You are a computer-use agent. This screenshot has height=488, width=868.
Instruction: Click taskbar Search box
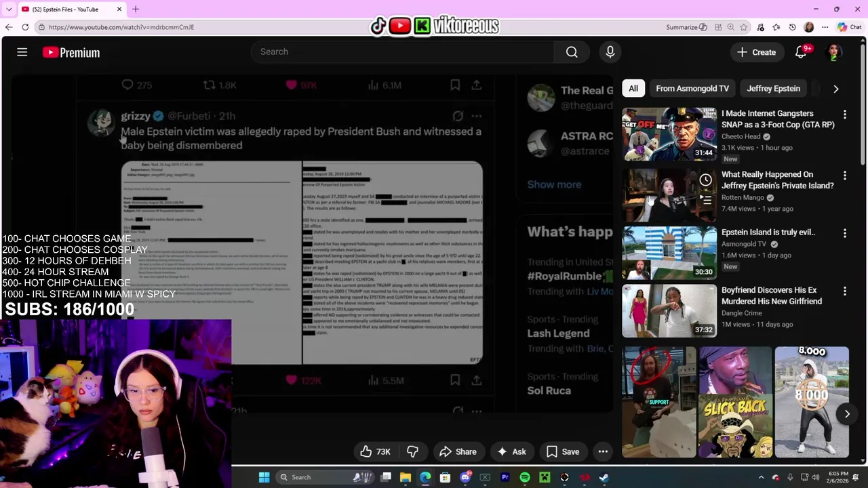[326, 477]
